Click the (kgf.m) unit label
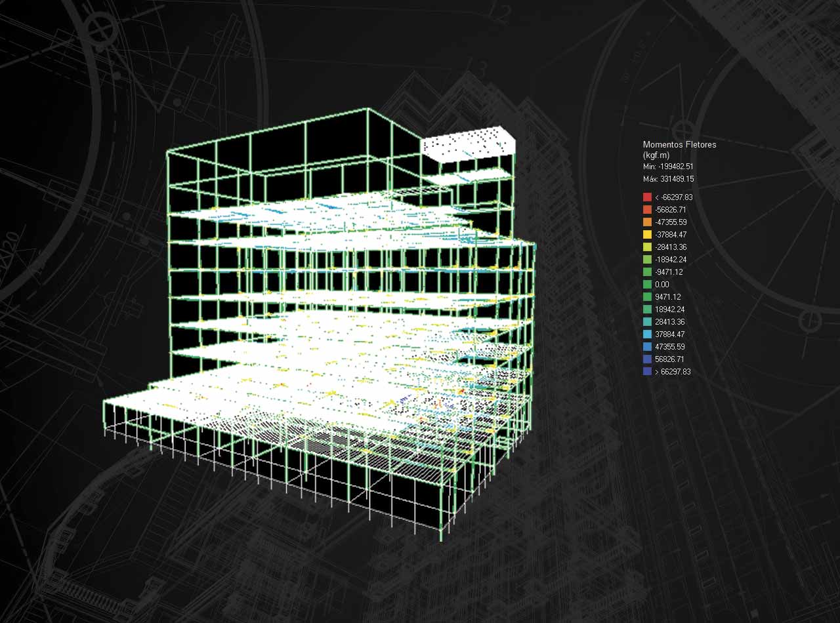 pyautogui.click(x=656, y=155)
